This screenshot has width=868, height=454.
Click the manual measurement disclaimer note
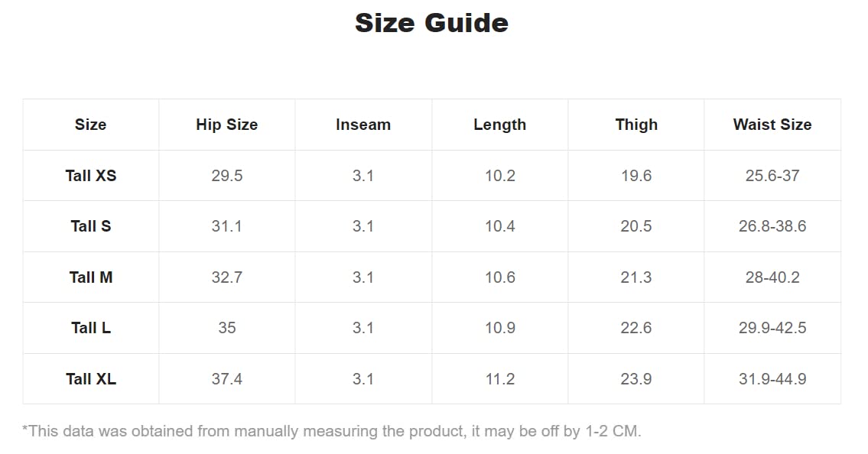(331, 431)
